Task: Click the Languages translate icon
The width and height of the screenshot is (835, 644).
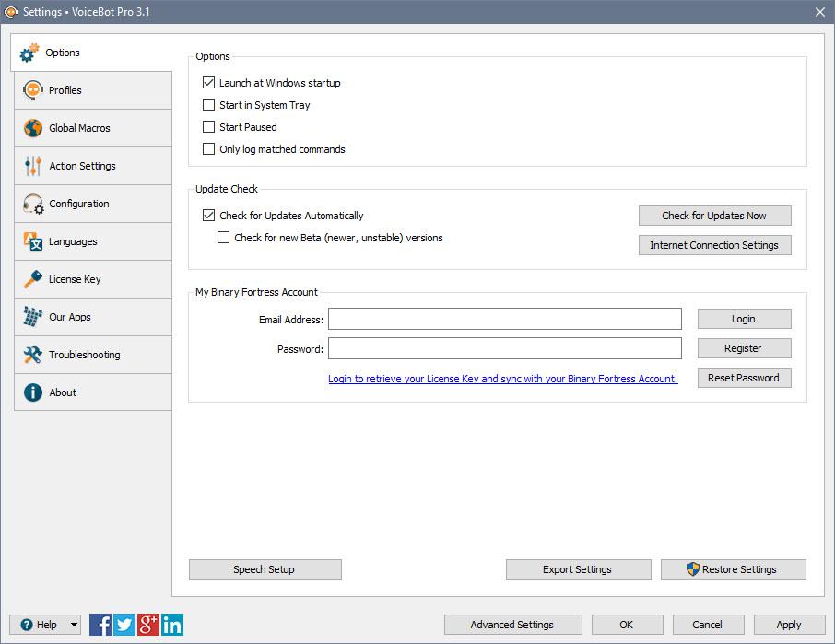Action: point(33,241)
